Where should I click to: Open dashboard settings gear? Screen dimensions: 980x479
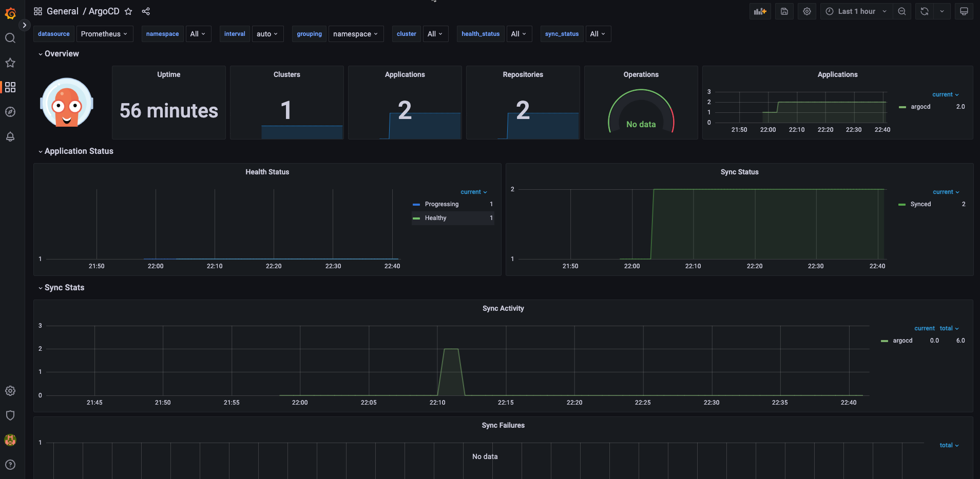click(807, 11)
